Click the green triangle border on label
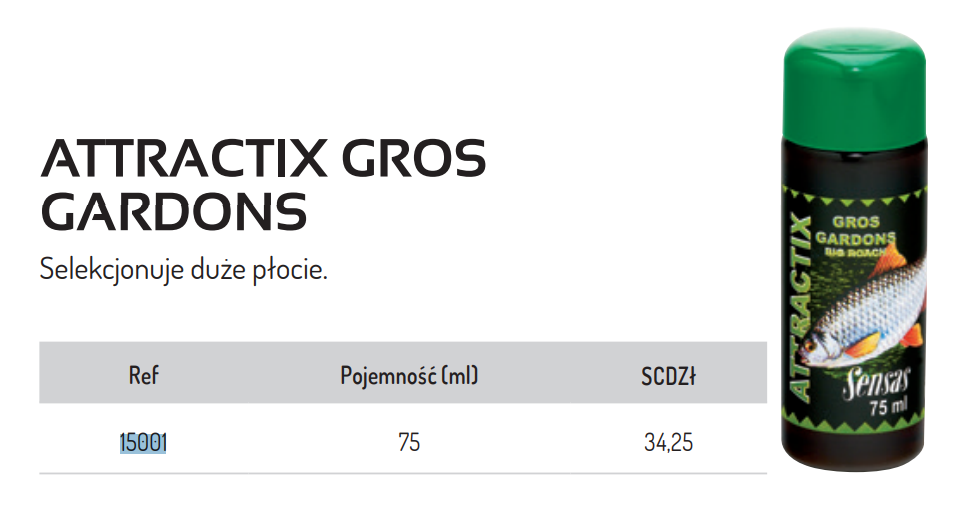Screen dimensions: 969x528 [x=853, y=198]
